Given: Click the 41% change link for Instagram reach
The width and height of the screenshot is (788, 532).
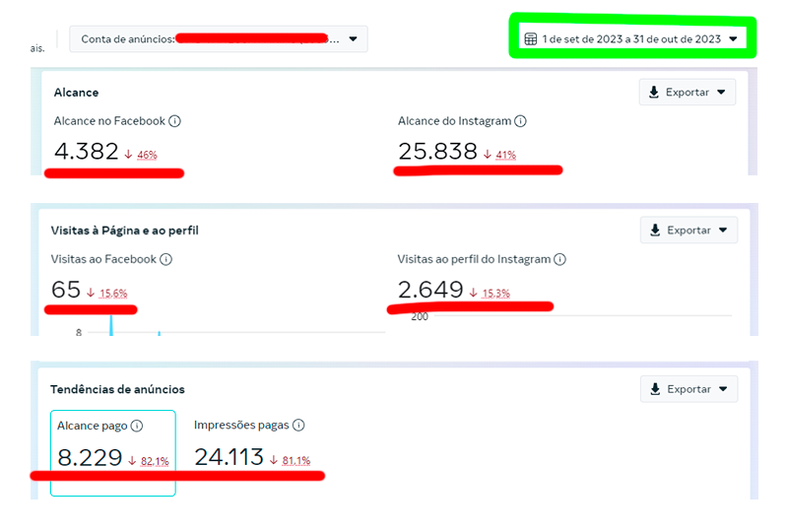Looking at the screenshot, I should point(505,155).
